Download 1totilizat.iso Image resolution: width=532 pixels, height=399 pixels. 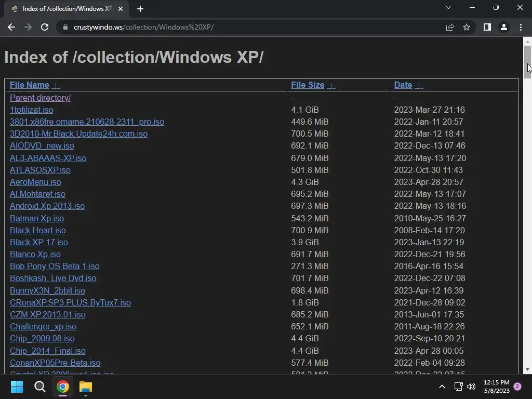pyautogui.click(x=32, y=110)
